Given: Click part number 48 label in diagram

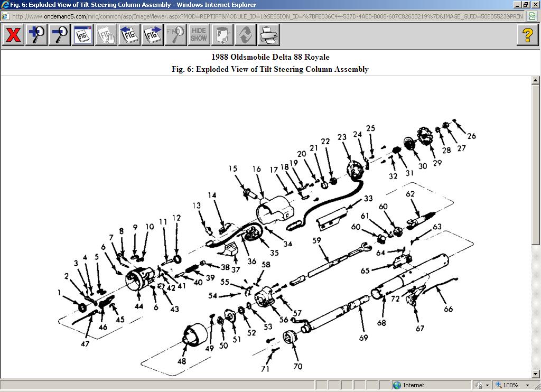Looking at the screenshot, I should tap(182, 361).
